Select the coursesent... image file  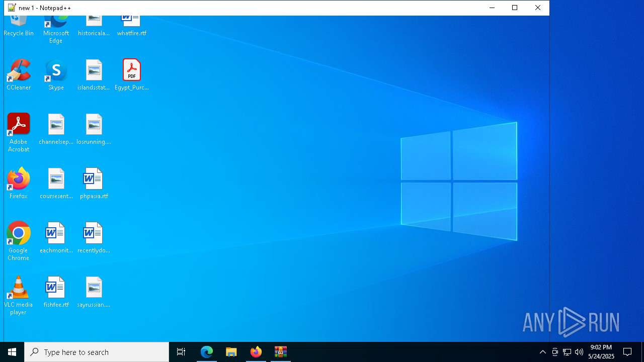(56, 184)
